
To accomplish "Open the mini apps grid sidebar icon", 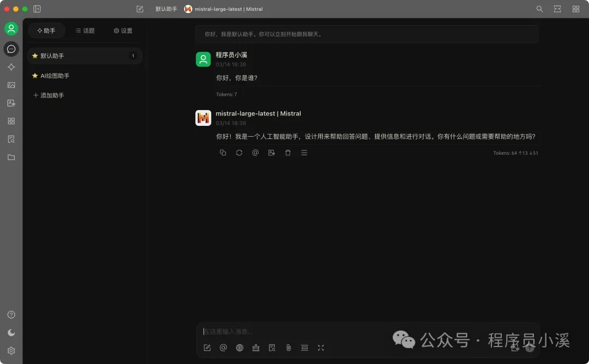I will [11, 121].
